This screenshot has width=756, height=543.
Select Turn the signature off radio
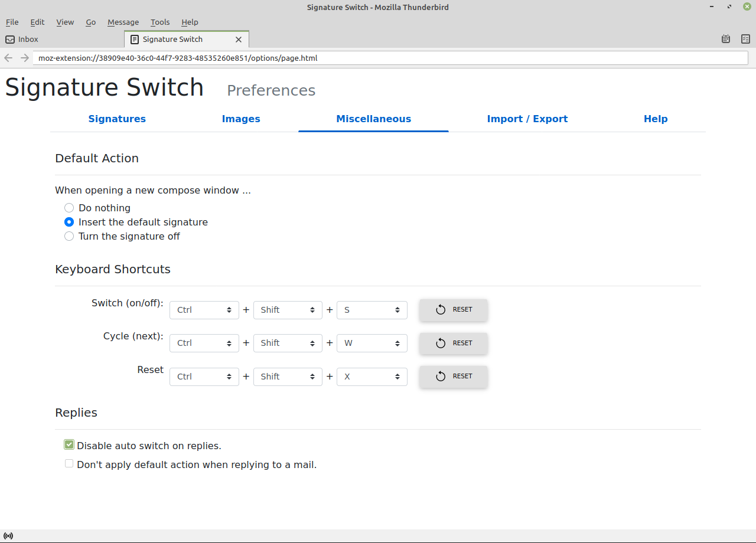tap(69, 236)
